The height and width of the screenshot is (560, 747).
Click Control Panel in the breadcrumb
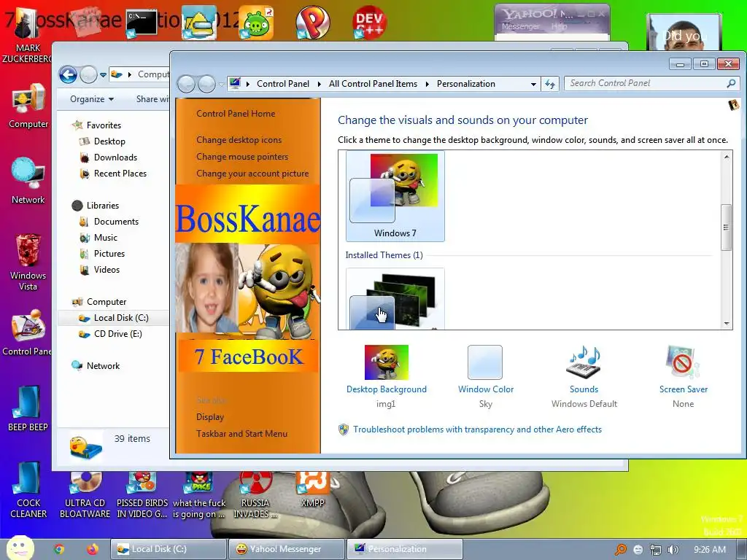click(283, 84)
